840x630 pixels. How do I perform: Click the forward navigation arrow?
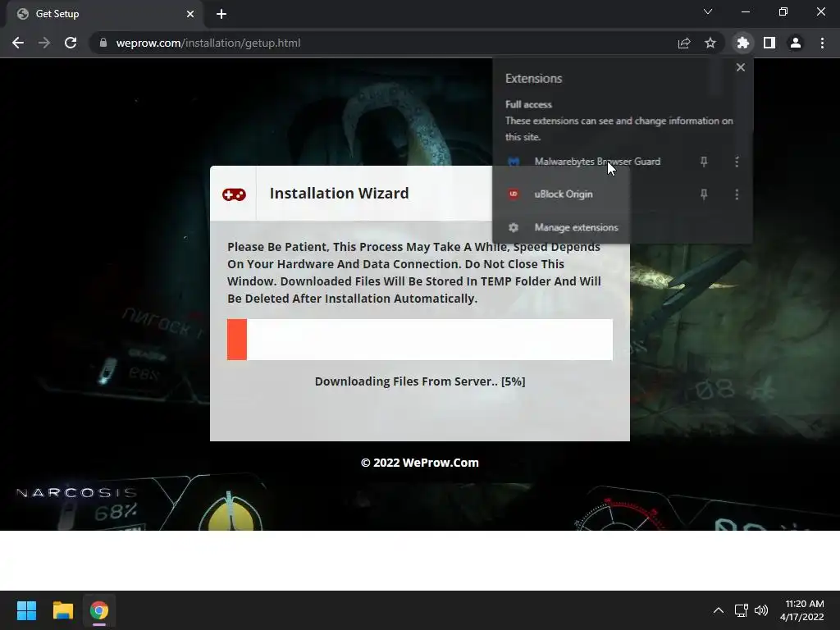coord(44,43)
